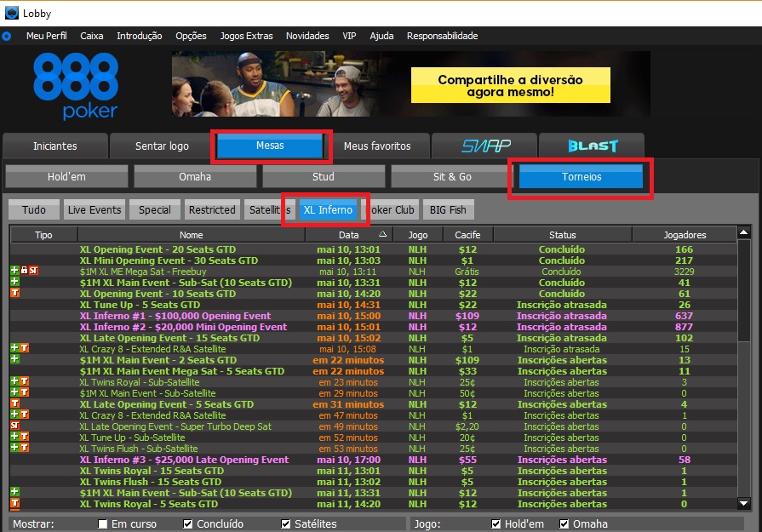Select the Hold'em game type button
The width and height of the screenshot is (762, 532).
point(66,177)
